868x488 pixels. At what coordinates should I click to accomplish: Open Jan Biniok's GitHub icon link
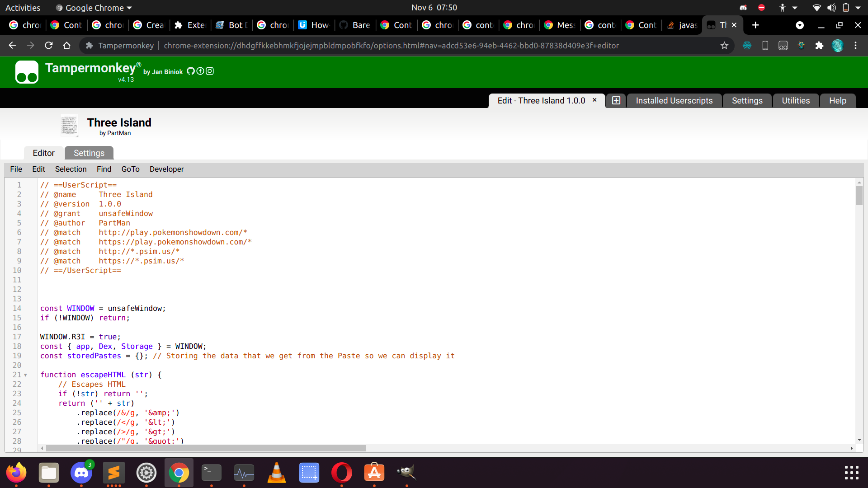[x=191, y=71]
